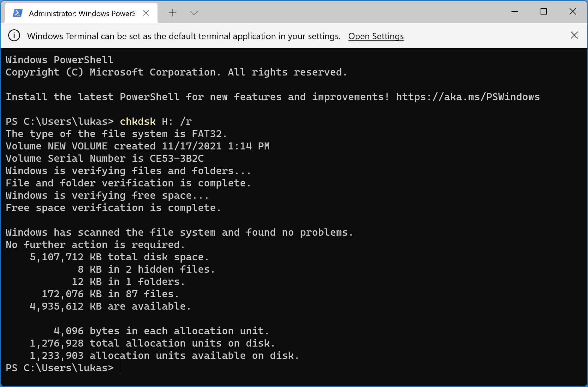
Task: Click the 'Windows PowerShell' header line
Action: (x=59, y=60)
